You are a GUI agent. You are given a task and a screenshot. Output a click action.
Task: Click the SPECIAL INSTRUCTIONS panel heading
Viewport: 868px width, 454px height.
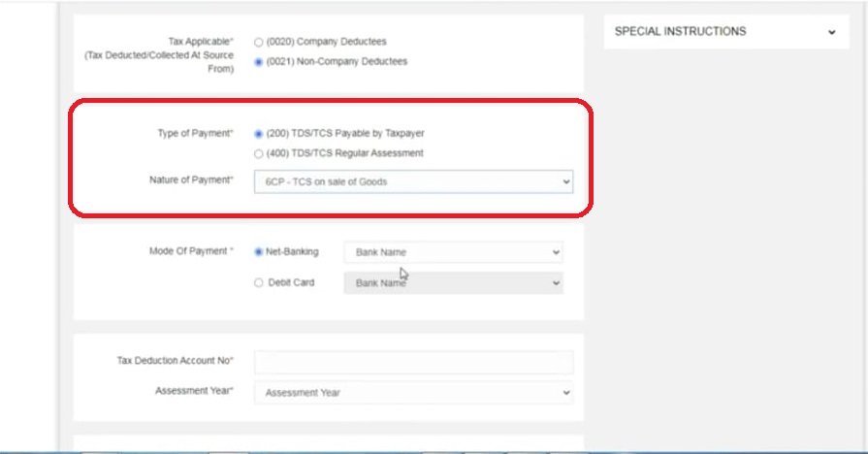tap(680, 32)
